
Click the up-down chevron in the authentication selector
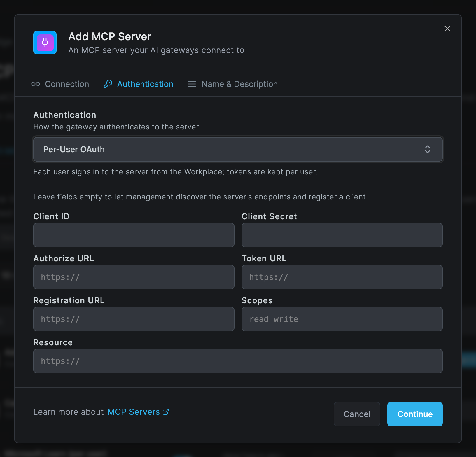(428, 149)
